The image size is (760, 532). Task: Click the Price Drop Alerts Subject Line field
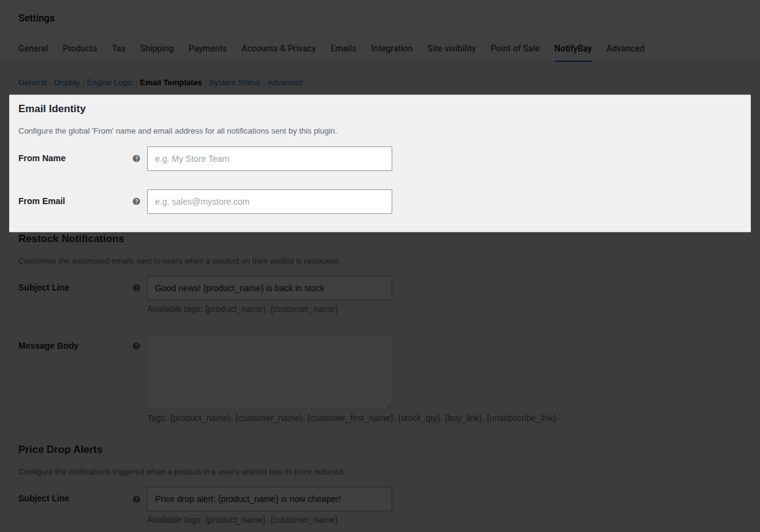(x=270, y=499)
